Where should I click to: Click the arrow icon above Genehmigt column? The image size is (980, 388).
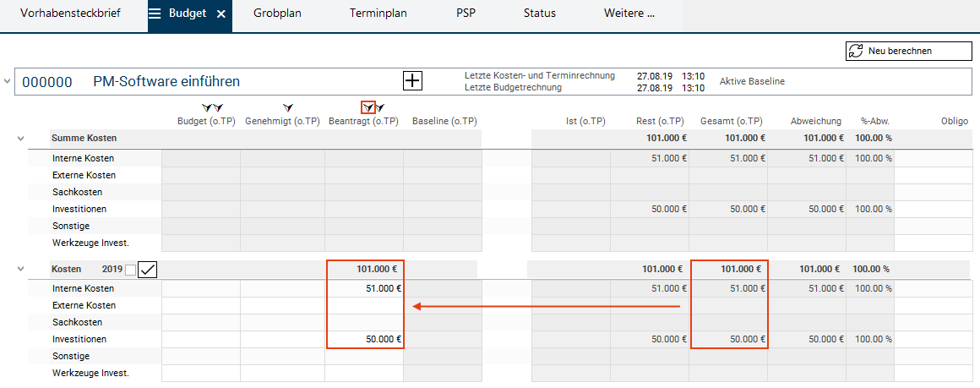pyautogui.click(x=288, y=108)
